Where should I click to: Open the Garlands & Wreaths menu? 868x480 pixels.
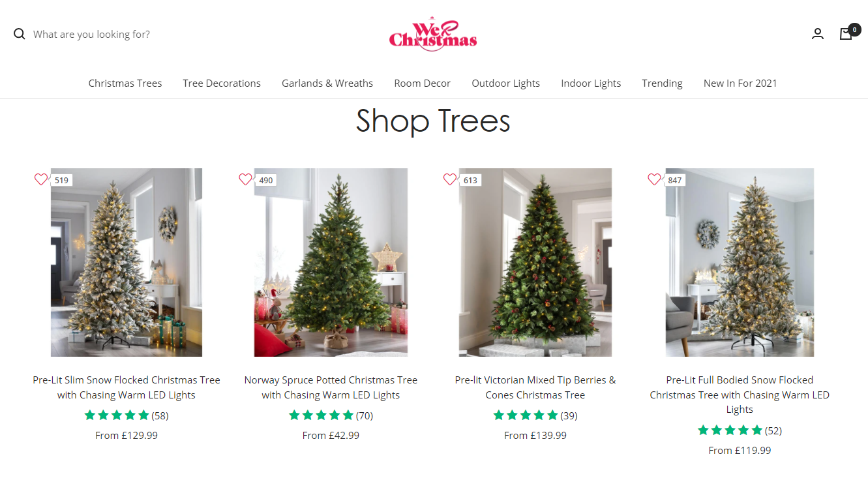click(327, 83)
